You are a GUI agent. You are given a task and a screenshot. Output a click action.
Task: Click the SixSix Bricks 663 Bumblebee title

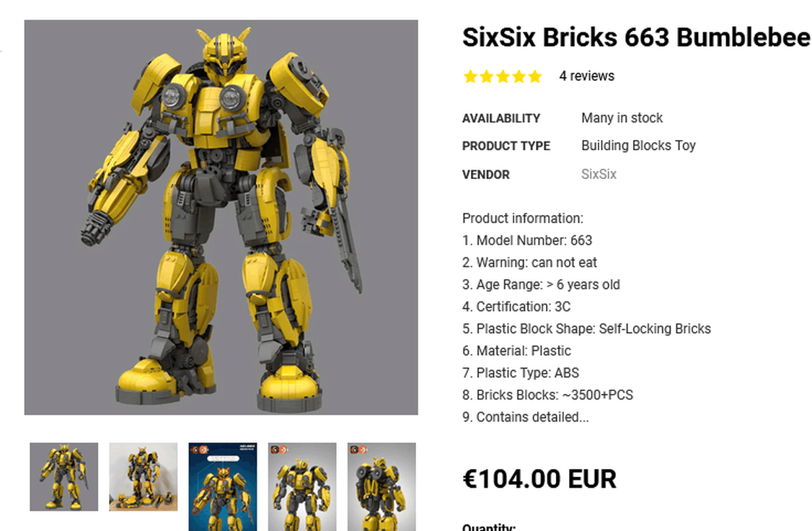pos(637,38)
